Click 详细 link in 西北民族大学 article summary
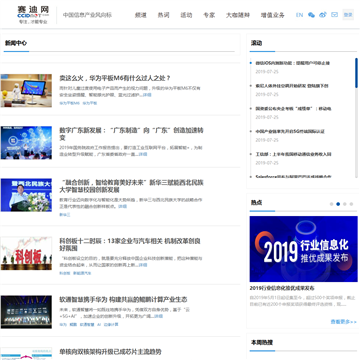360x360 pixels. [x=122, y=206]
